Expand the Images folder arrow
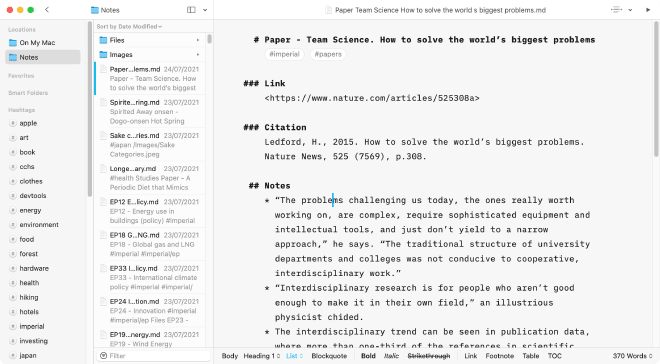Viewport: 660px width, 364px height. 198,55
